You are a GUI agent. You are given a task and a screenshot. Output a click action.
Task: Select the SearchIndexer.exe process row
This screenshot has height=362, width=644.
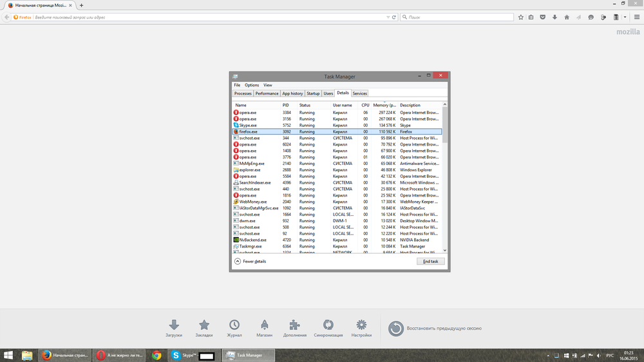click(337, 182)
